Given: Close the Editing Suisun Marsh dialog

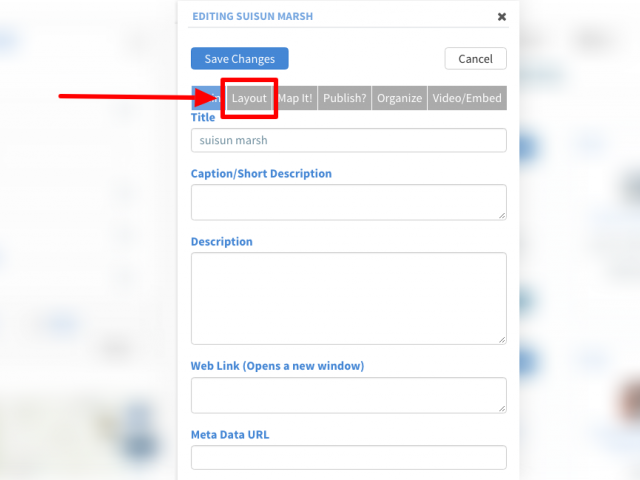Looking at the screenshot, I should coord(502,17).
